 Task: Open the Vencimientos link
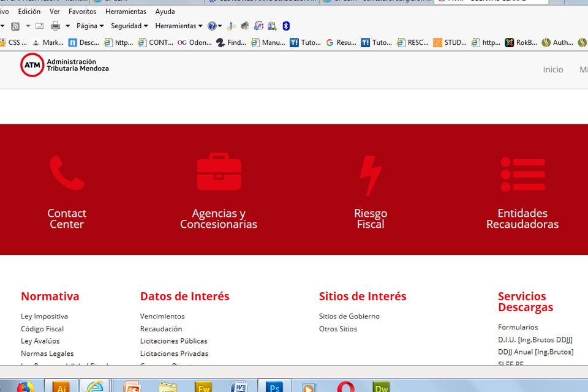[x=162, y=316]
